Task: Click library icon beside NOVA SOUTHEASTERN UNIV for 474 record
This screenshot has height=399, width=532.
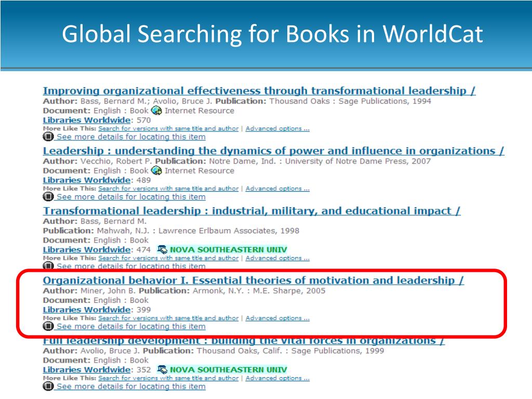Action: coord(163,250)
